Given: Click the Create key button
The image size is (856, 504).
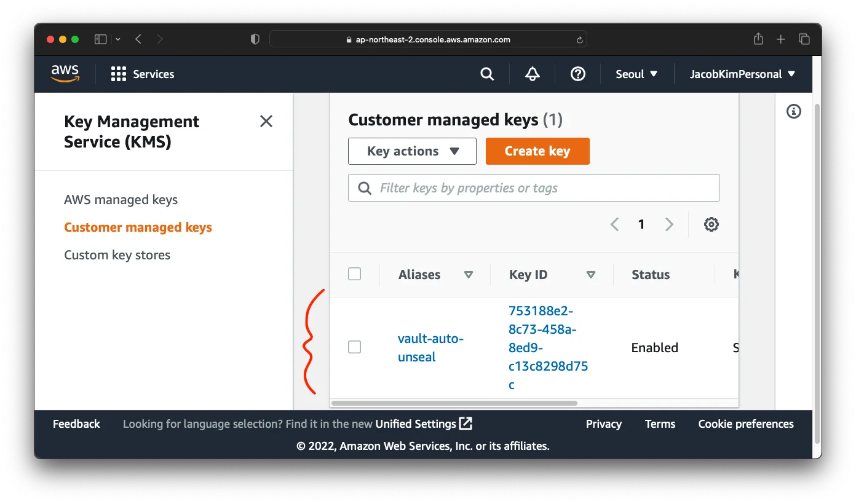Looking at the screenshot, I should point(537,151).
